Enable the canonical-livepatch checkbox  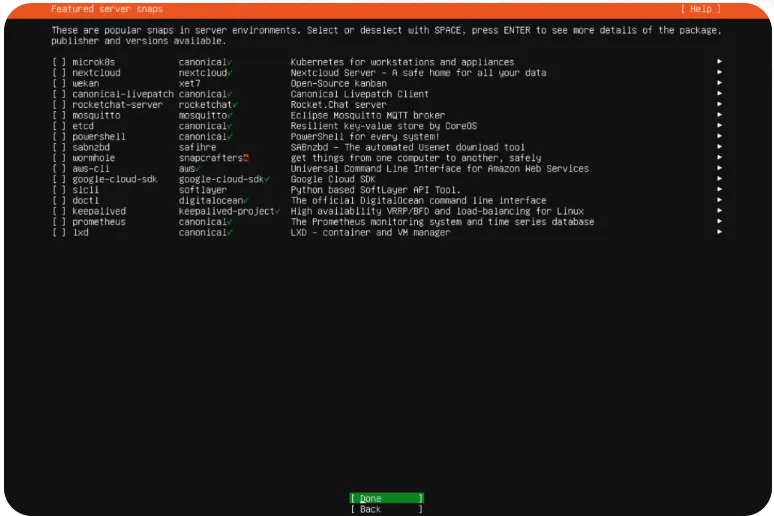point(59,94)
